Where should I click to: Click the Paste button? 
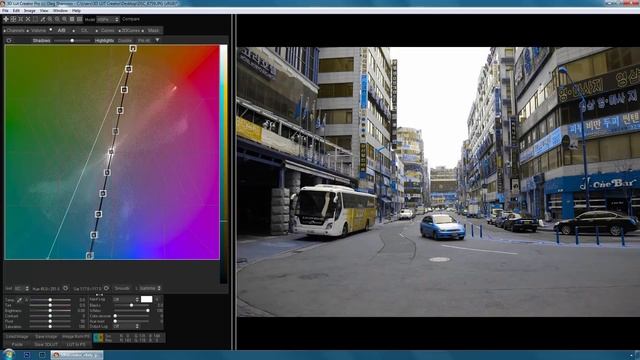(x=17, y=344)
